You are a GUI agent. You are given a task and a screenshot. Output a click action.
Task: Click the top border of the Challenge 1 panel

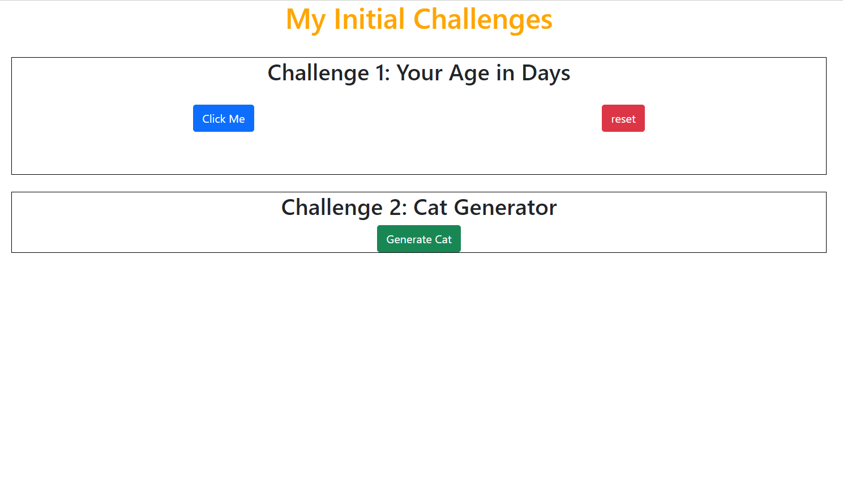[x=418, y=57]
